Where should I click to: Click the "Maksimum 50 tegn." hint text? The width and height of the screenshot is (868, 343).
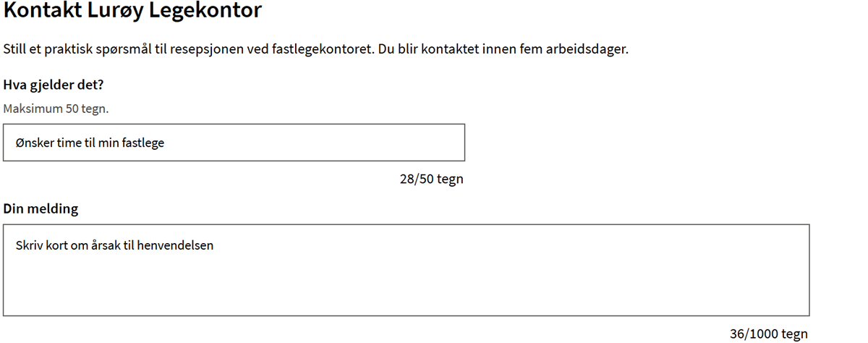click(x=56, y=109)
